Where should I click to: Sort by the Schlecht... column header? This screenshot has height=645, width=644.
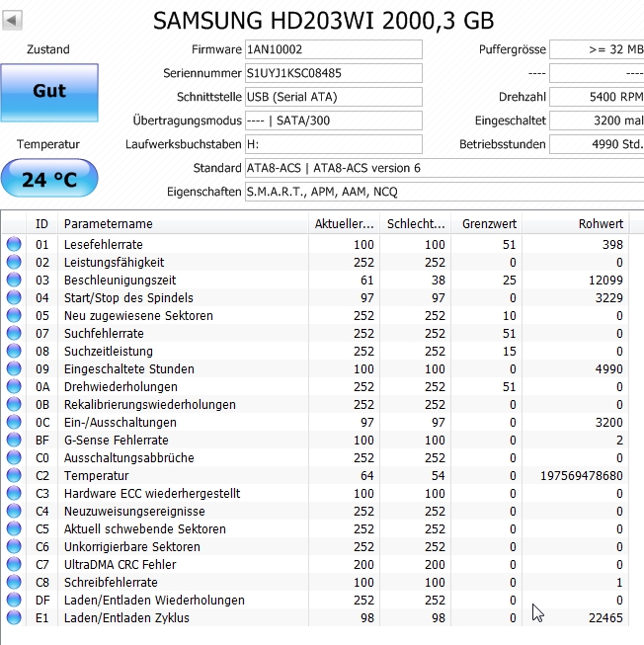(x=416, y=224)
